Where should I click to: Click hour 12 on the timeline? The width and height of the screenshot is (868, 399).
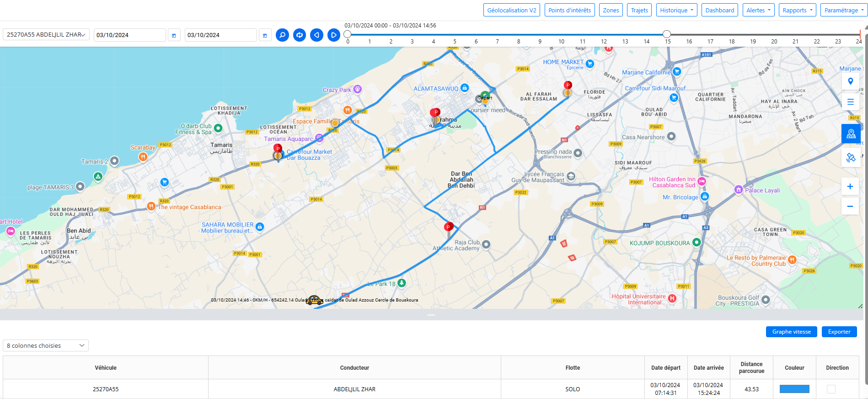coord(604,41)
